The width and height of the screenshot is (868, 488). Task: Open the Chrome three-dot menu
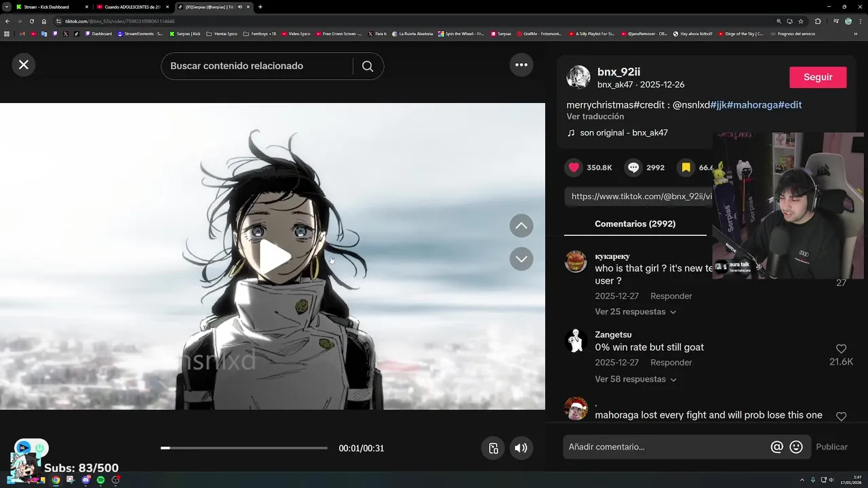coord(861,21)
